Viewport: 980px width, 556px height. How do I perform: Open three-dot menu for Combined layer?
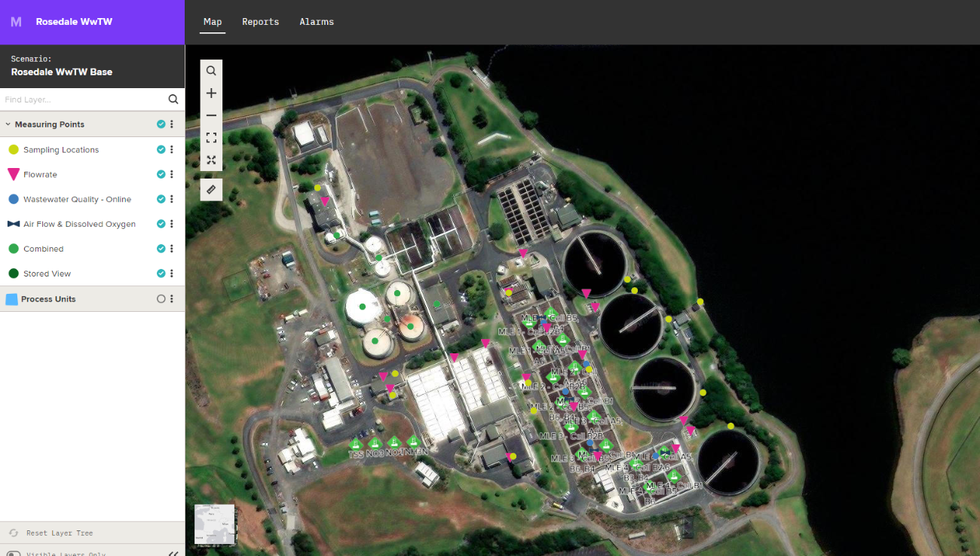coord(172,249)
